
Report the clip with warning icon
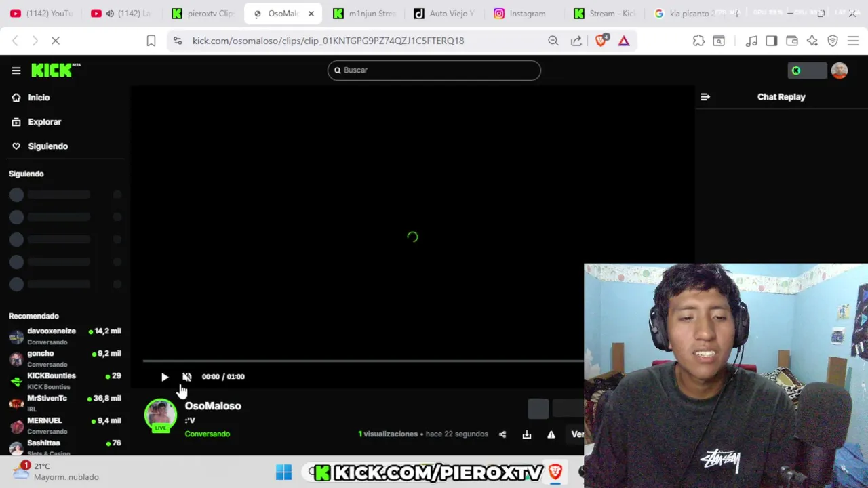[x=551, y=434]
